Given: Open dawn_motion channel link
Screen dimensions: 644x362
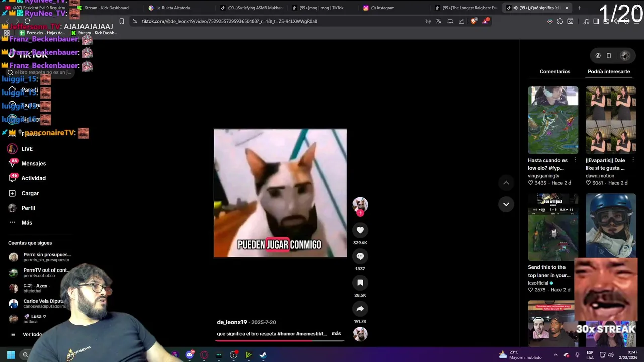Looking at the screenshot, I should (x=600, y=176).
